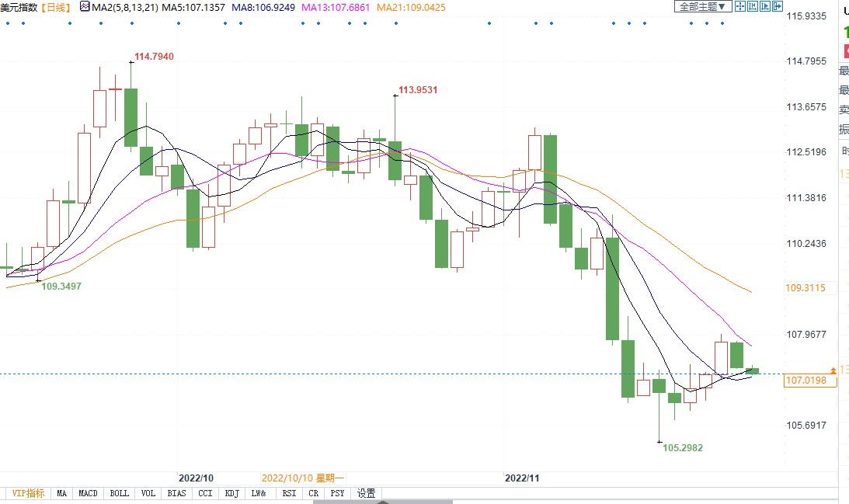
Task: Click the 设置 settings button
Action: click(x=366, y=493)
